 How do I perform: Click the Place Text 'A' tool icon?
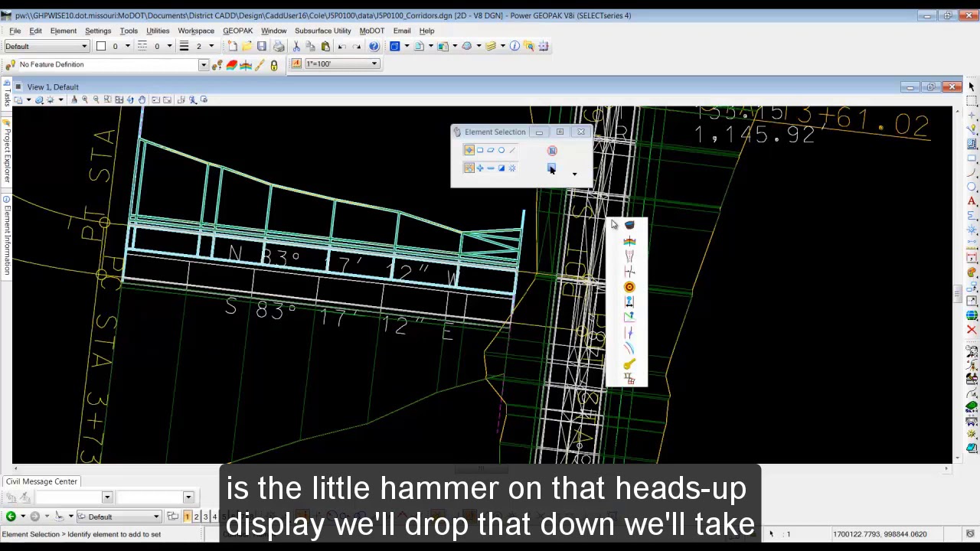click(972, 201)
